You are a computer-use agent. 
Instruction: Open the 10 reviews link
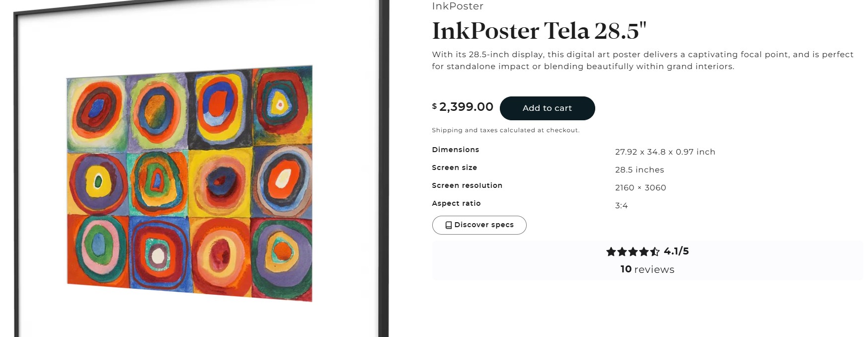click(647, 269)
